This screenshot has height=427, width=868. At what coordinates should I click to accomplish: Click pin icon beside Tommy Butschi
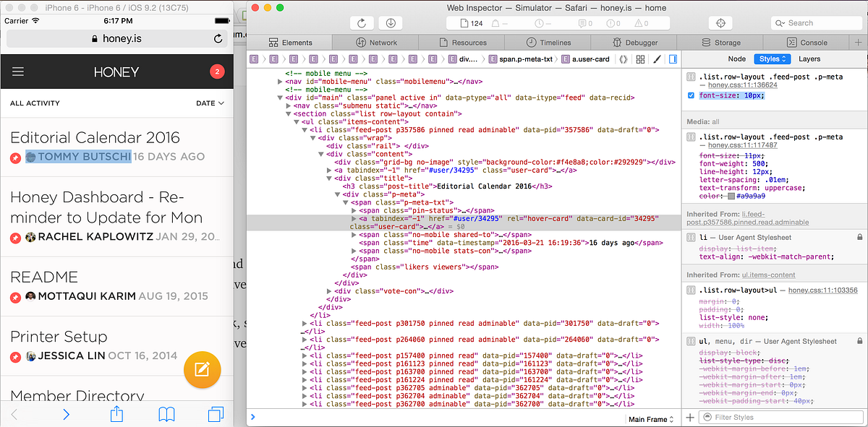(16, 158)
